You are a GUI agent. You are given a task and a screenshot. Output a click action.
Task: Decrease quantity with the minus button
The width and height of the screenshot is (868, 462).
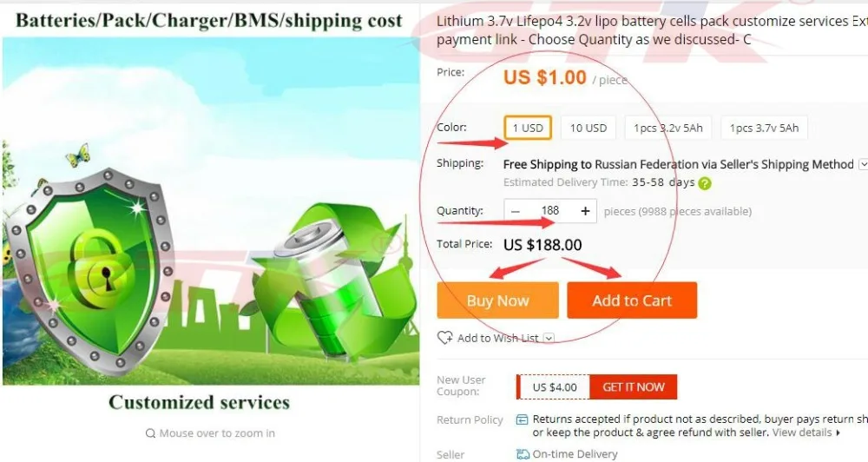tap(516, 211)
